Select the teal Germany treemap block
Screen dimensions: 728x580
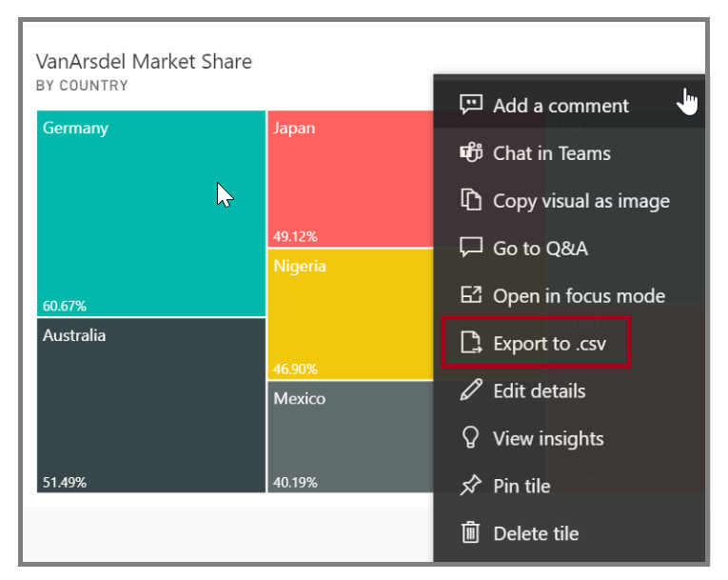151,213
